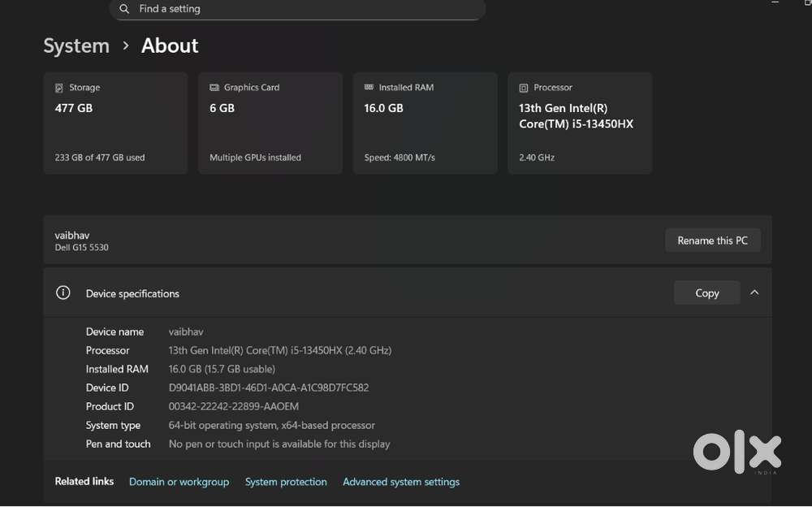Screen dimensions: 812x507
Task: Click the breadcrumb chevron separator
Action: coord(126,46)
